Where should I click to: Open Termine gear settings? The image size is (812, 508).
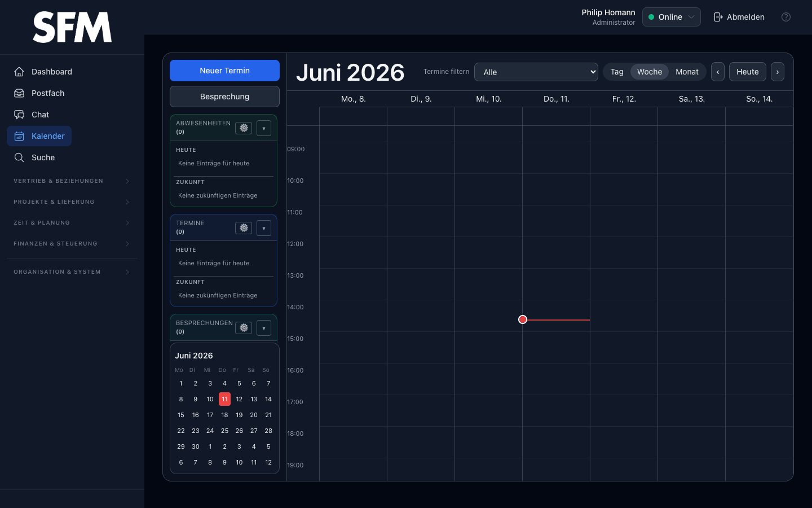coord(244,228)
